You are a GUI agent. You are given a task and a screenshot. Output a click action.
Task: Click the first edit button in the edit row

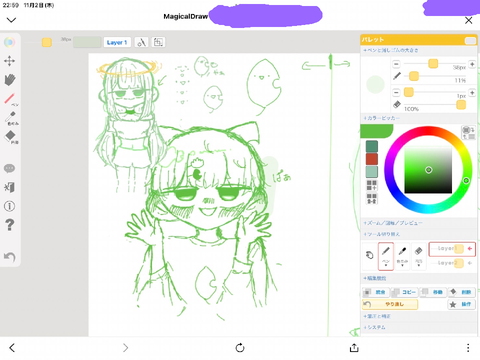(x=376, y=292)
